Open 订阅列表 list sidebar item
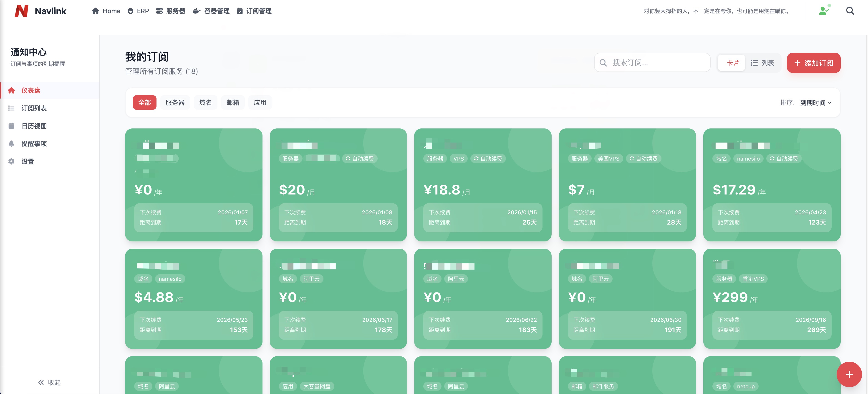The image size is (868, 394). [x=34, y=108]
